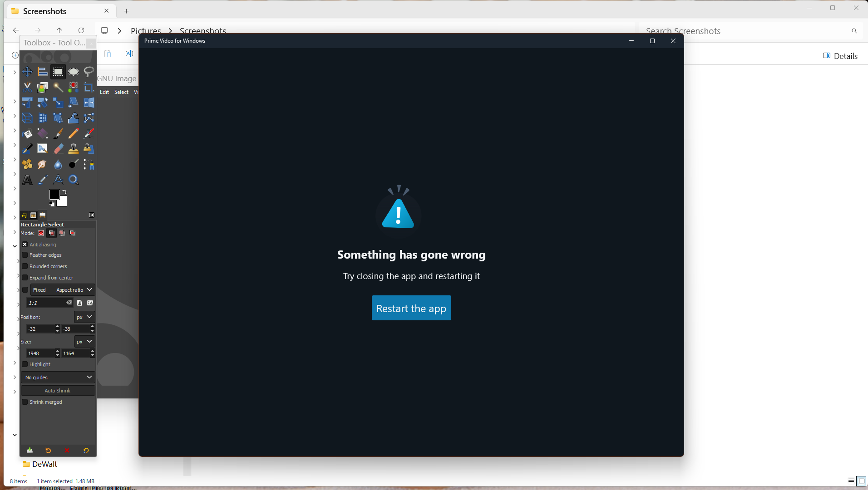The width and height of the screenshot is (868, 490).
Task: Open the Position unit px dropdown
Action: pyautogui.click(x=84, y=317)
